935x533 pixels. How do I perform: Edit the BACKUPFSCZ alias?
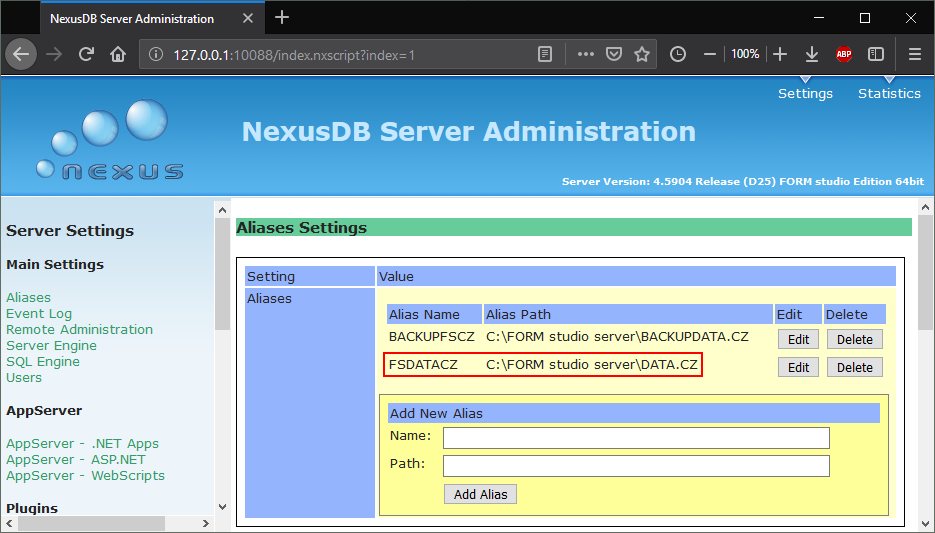[798, 339]
